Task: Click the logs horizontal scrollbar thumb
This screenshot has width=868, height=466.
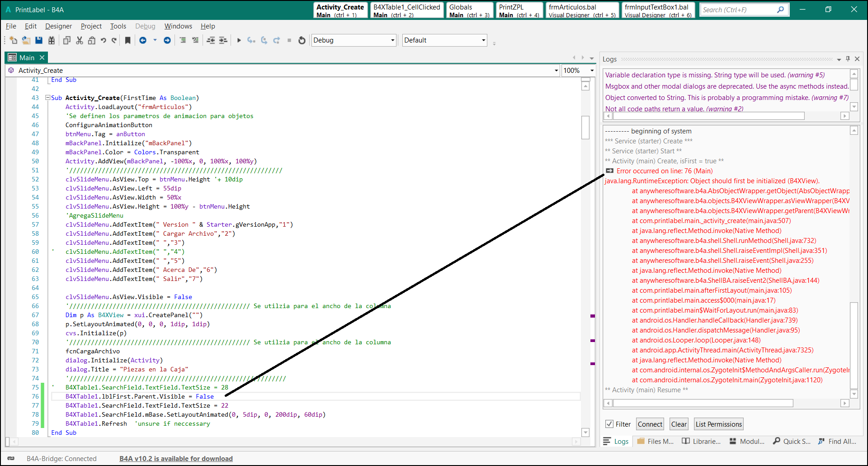Action: 703,403
